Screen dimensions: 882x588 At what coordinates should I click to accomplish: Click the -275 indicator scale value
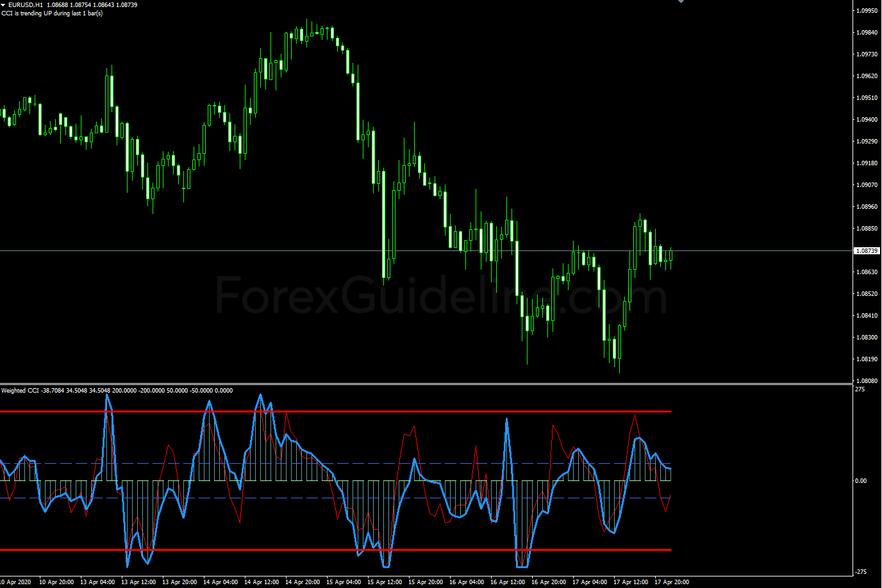861,571
